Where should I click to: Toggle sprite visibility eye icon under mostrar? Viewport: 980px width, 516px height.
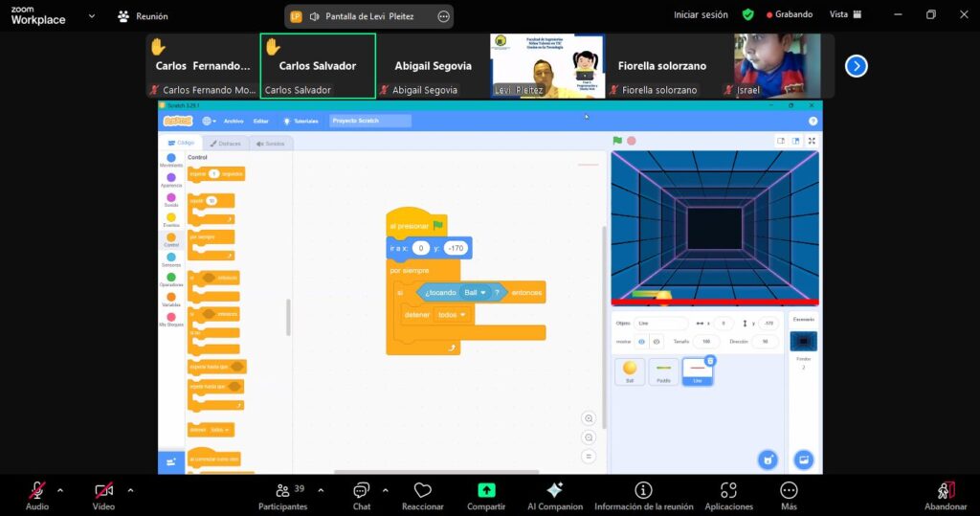pos(641,341)
